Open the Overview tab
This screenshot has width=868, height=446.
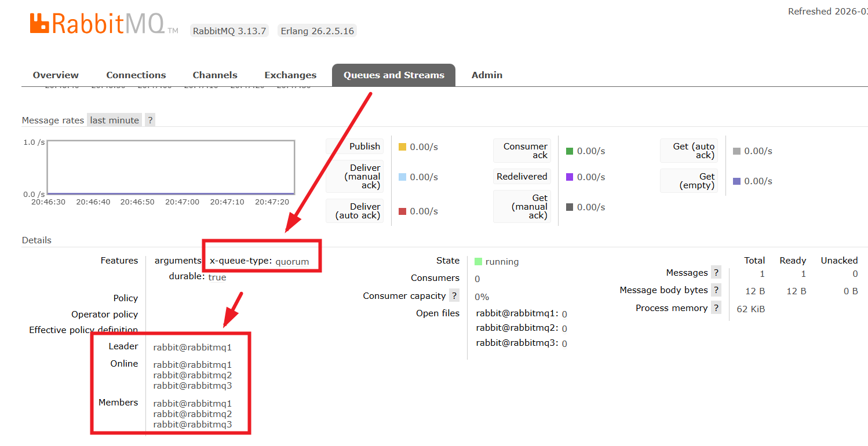coord(56,75)
